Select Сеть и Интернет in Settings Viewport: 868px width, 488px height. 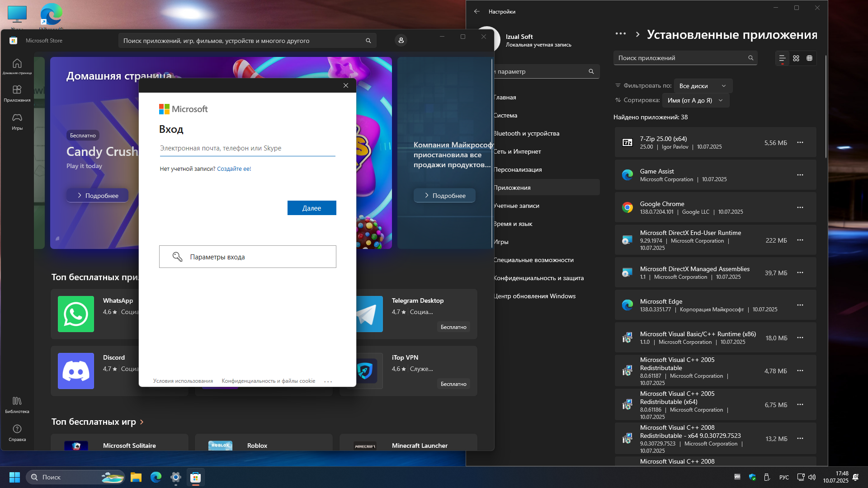click(x=546, y=151)
